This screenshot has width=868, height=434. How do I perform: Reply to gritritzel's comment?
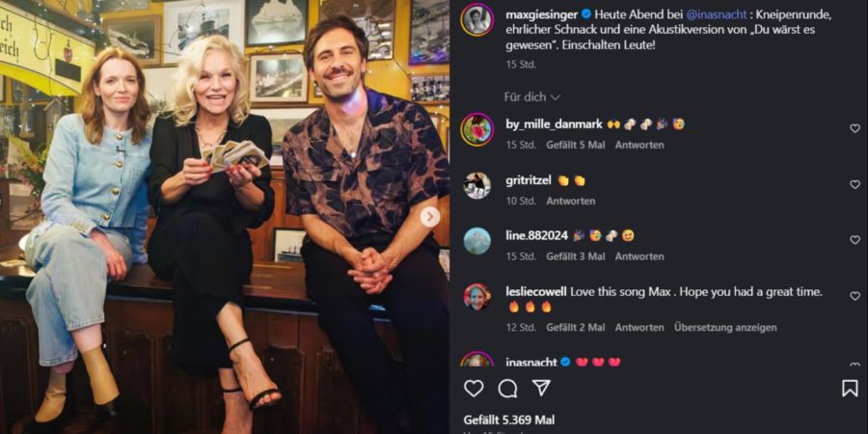pyautogui.click(x=571, y=201)
